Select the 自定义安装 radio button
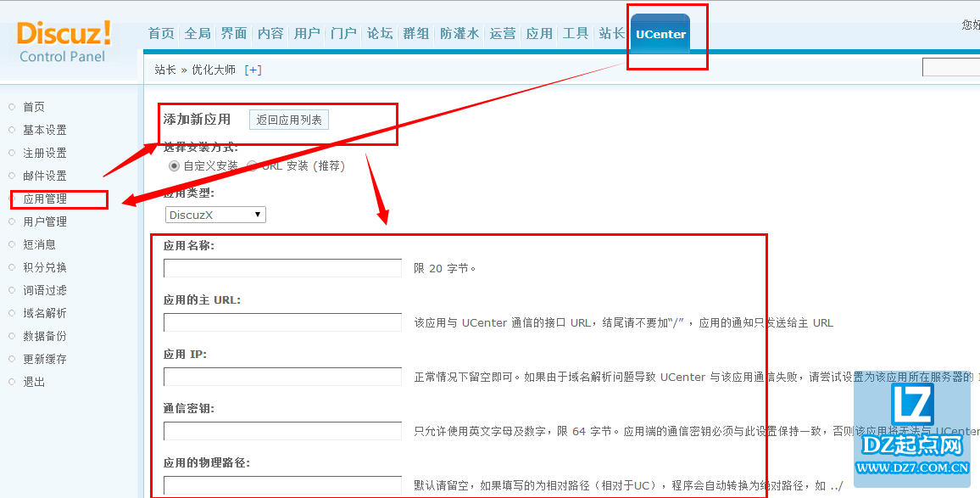 click(x=174, y=166)
